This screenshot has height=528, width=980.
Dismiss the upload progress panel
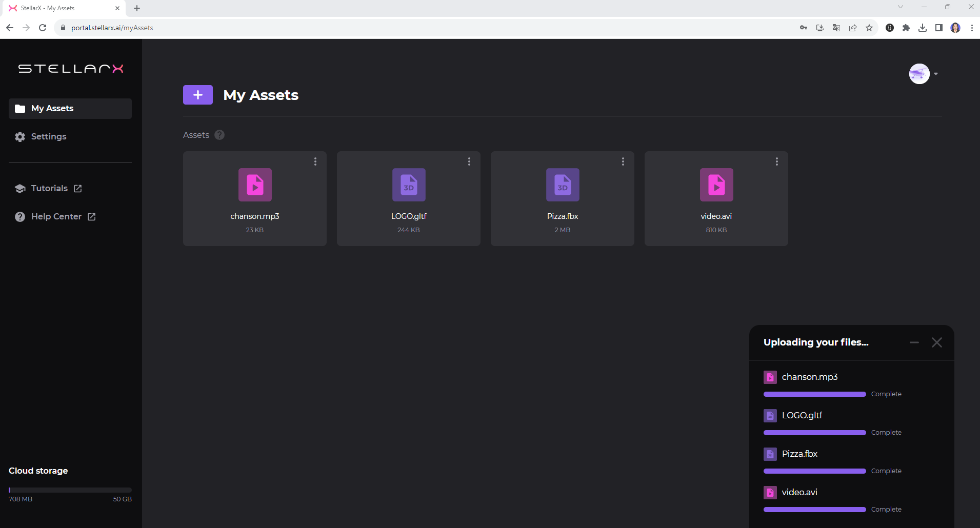point(937,342)
